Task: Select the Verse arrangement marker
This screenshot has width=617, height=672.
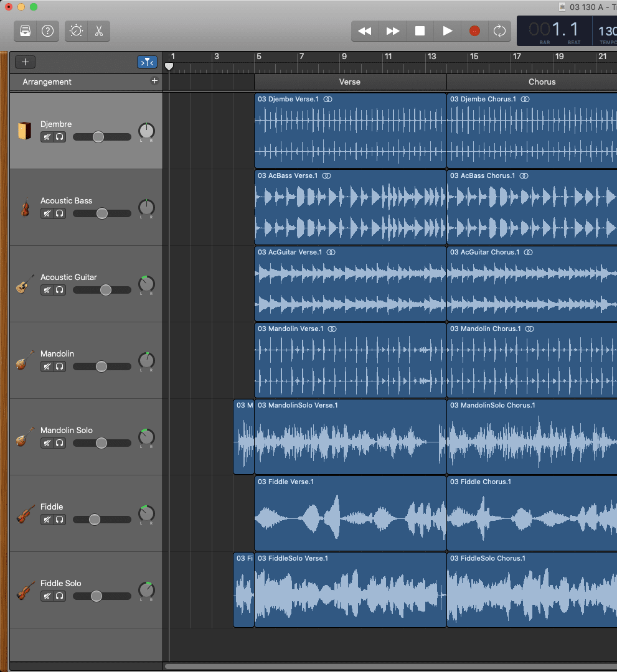Action: click(350, 82)
